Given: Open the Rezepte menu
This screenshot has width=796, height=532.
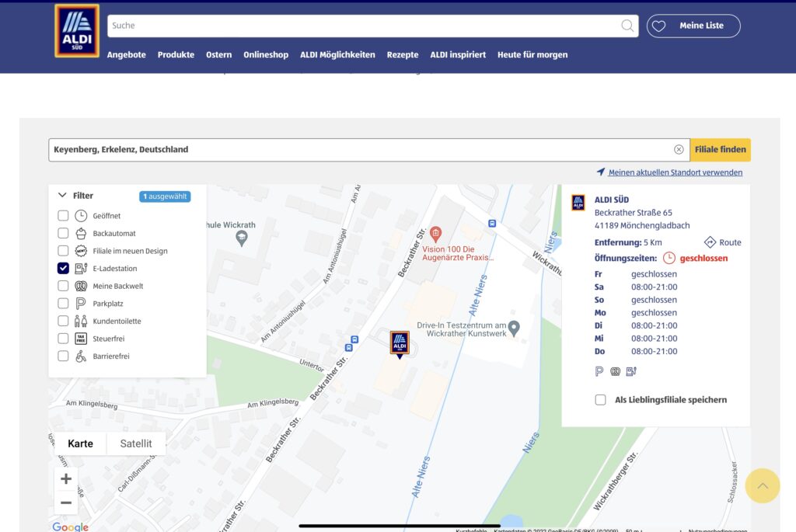Looking at the screenshot, I should [x=403, y=55].
